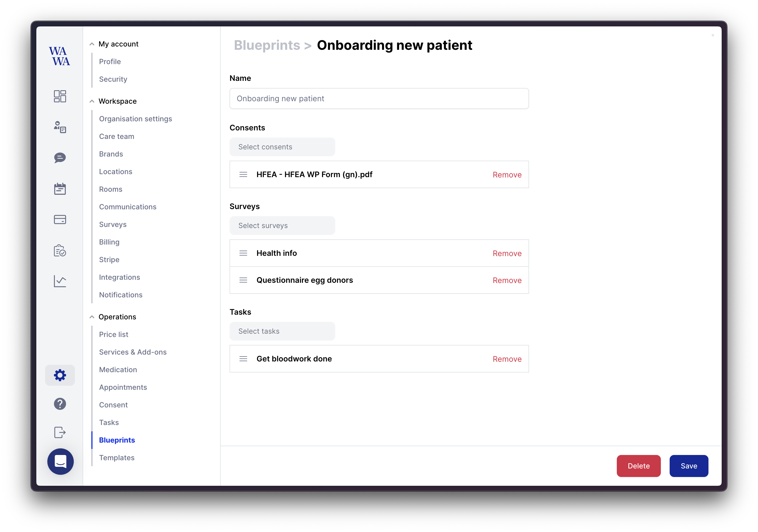Click the Delete button
The image size is (758, 532).
[639, 466]
